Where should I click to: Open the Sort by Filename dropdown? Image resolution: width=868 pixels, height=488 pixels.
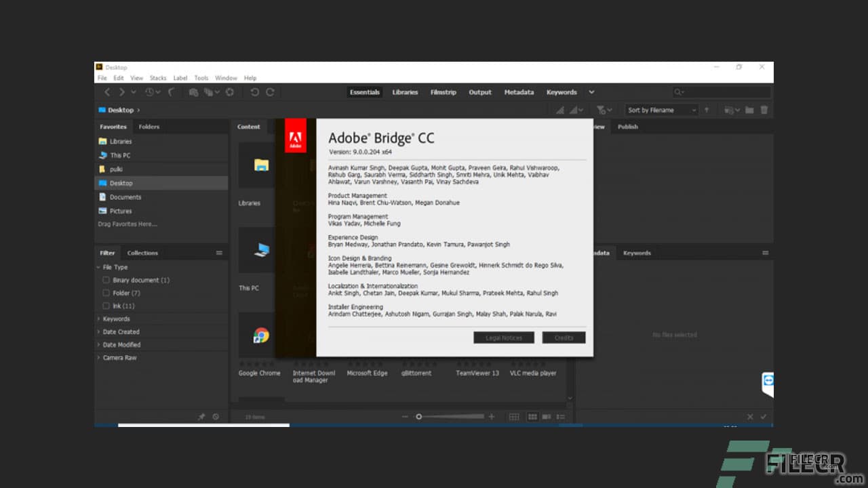click(x=661, y=109)
